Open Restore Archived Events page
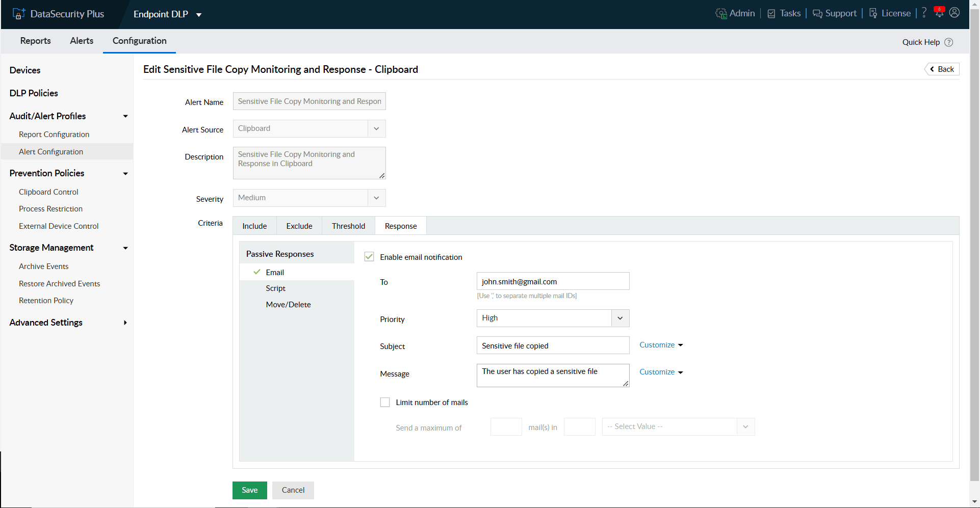The image size is (980, 508). click(x=59, y=284)
